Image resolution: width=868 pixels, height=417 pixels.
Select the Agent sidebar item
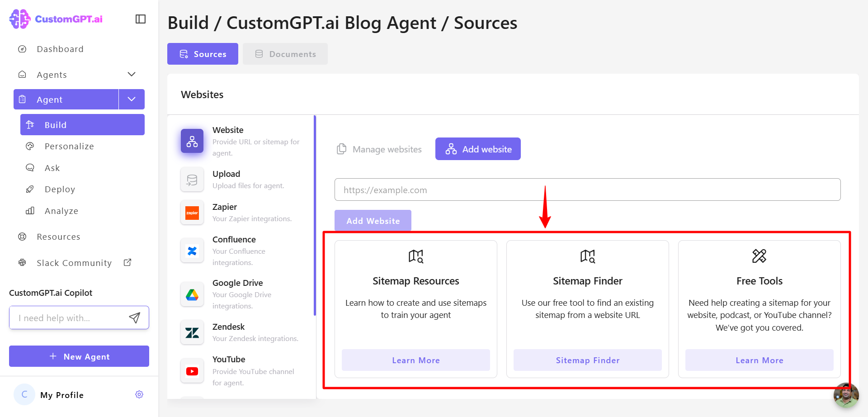click(x=66, y=100)
